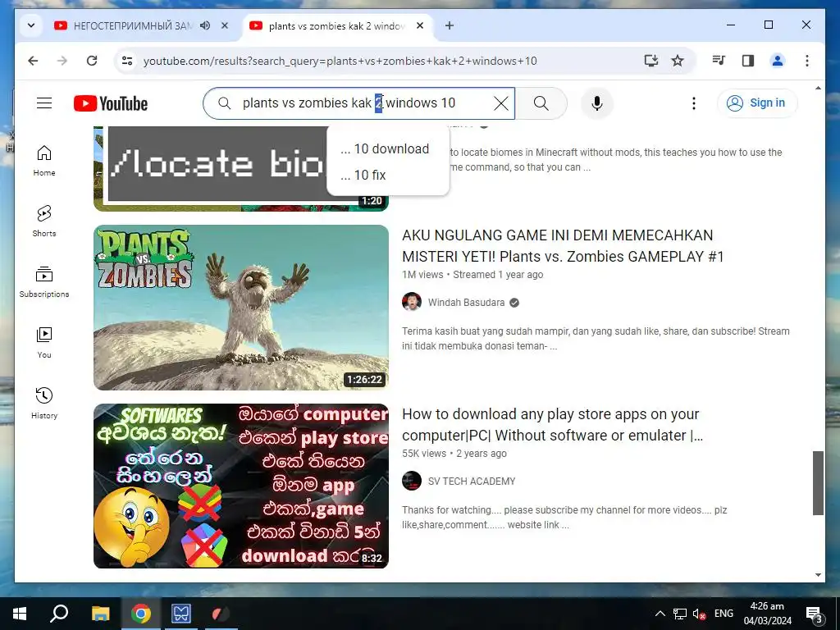Visit the SV TECH ACADEMY channel name

click(472, 481)
